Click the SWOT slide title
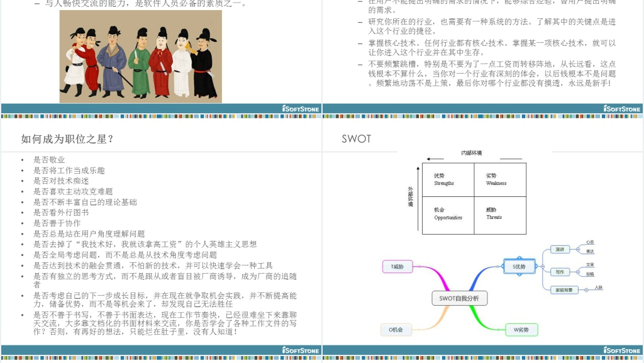 tap(357, 139)
